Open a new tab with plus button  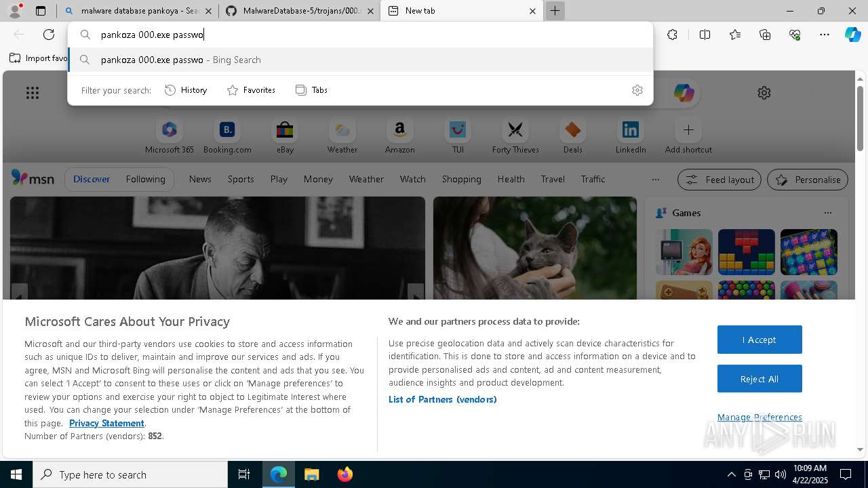click(x=555, y=11)
